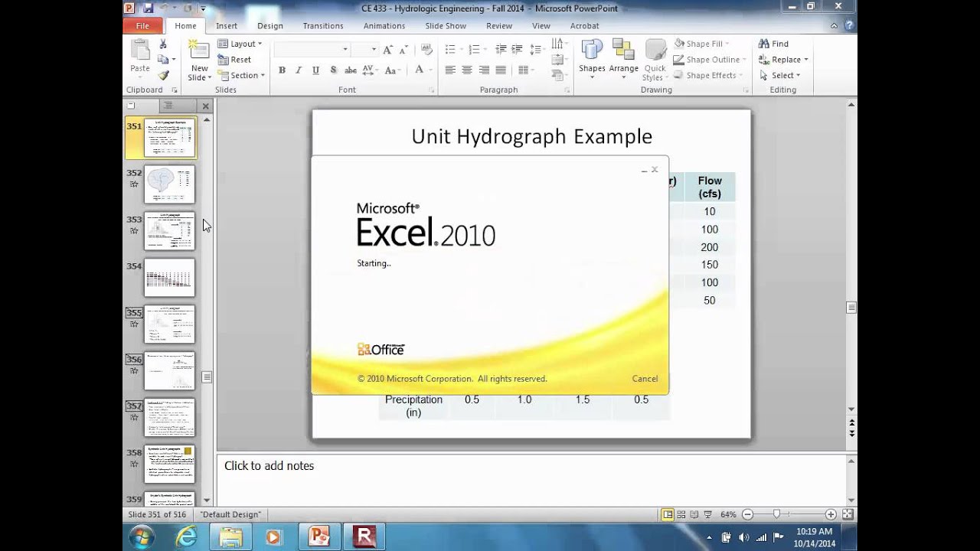Switch to the Slide Show tab
The width and height of the screenshot is (980, 551).
click(x=446, y=25)
